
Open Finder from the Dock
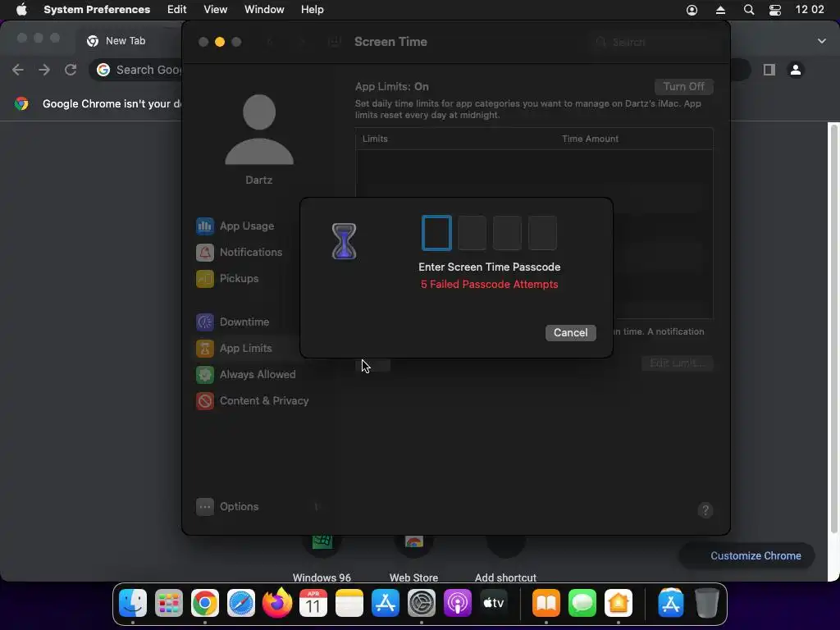click(133, 603)
